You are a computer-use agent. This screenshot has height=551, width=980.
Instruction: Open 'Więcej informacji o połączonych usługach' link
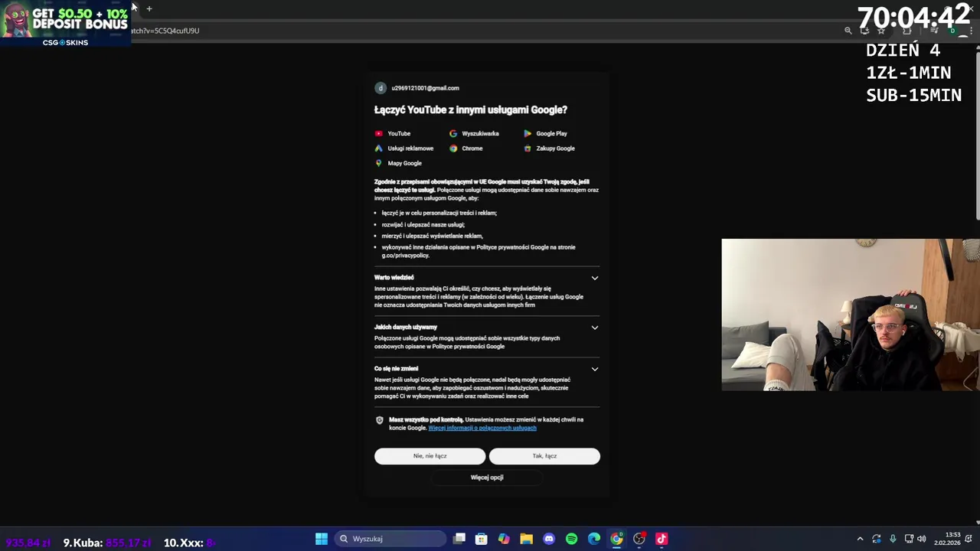pyautogui.click(x=482, y=428)
